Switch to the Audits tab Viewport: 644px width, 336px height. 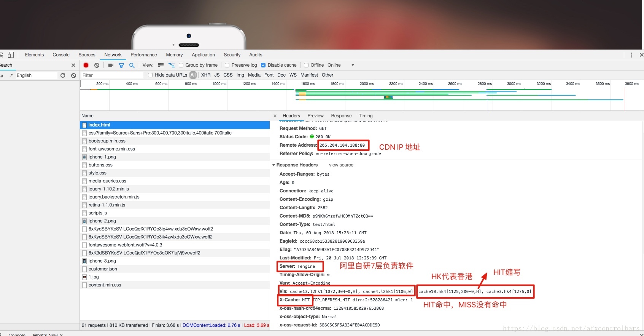256,55
